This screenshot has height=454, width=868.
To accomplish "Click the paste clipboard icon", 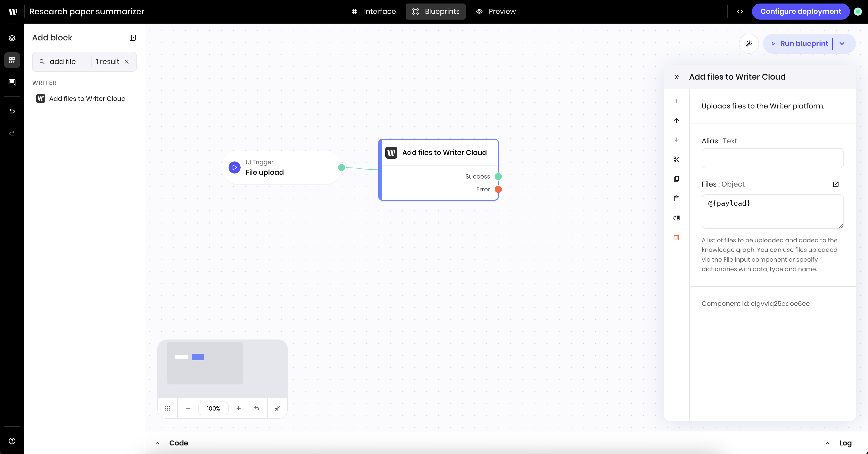I will click(x=676, y=198).
